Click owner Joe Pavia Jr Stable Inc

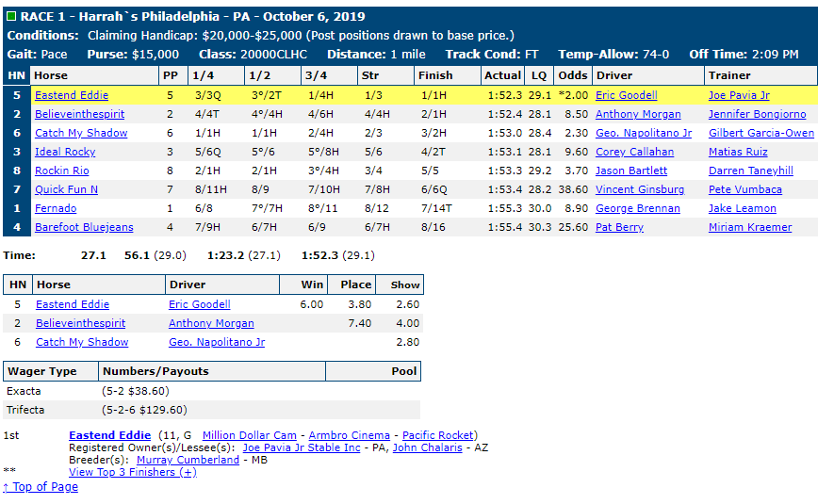(x=302, y=447)
